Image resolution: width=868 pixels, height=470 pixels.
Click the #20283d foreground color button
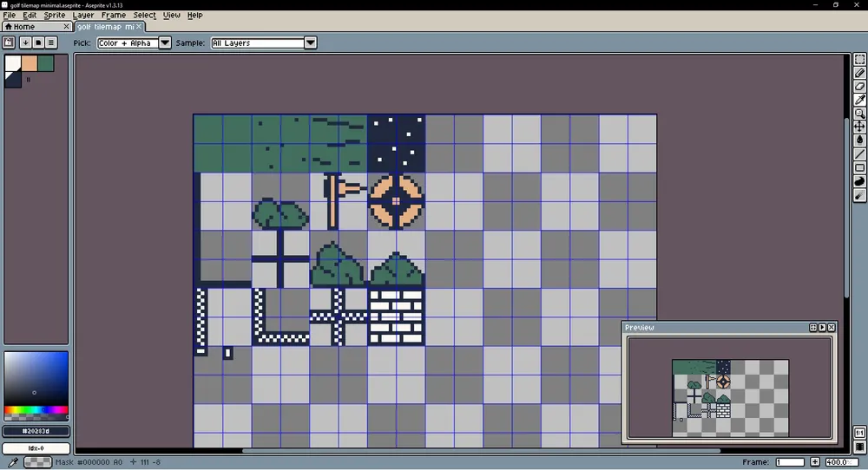tap(36, 431)
